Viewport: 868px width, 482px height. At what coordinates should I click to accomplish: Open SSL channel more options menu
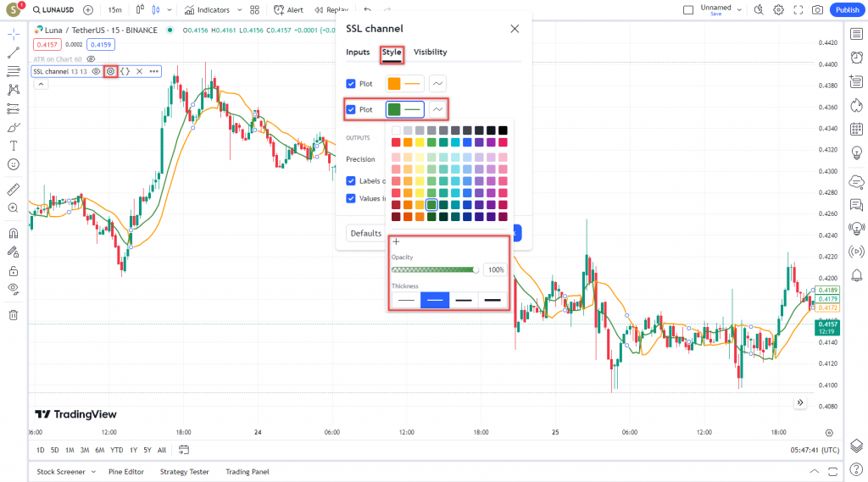click(x=154, y=71)
